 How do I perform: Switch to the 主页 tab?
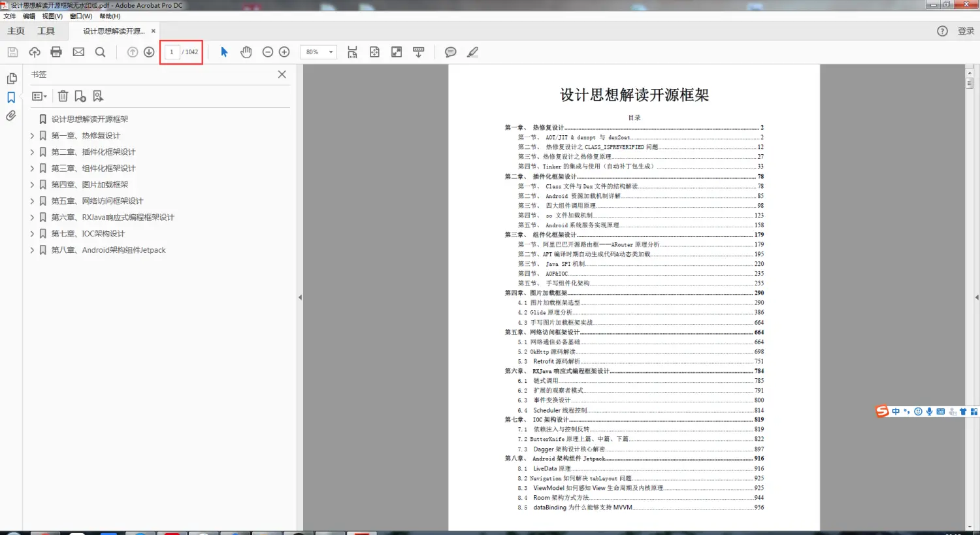(16, 31)
